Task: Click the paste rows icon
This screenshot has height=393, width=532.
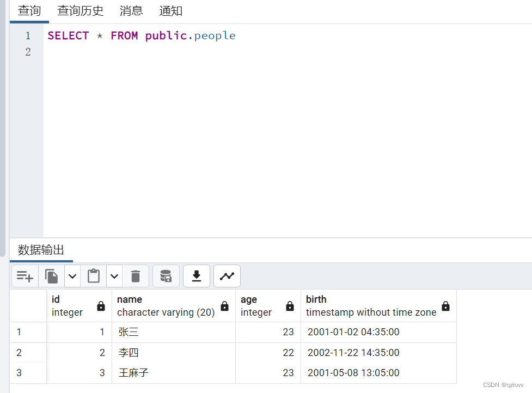Action: click(x=93, y=276)
